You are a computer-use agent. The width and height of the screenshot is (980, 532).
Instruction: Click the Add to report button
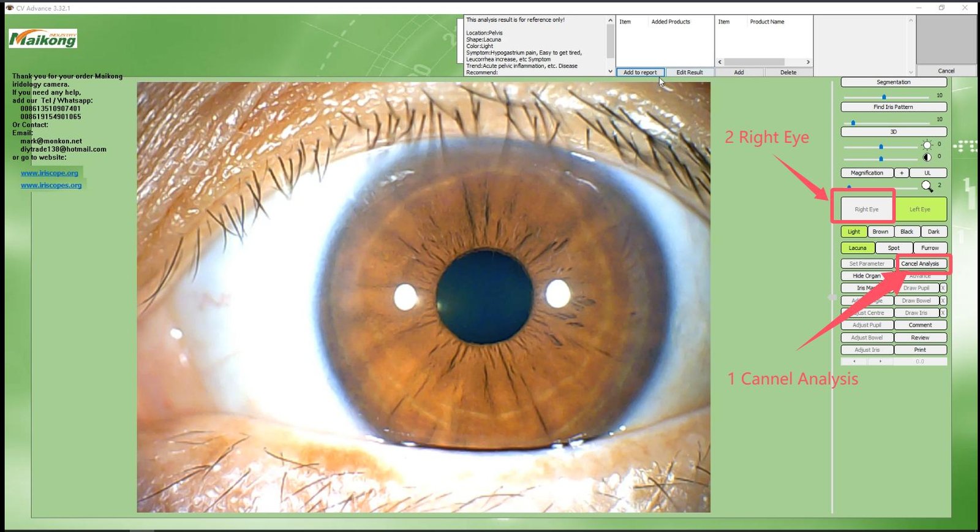pyautogui.click(x=640, y=72)
